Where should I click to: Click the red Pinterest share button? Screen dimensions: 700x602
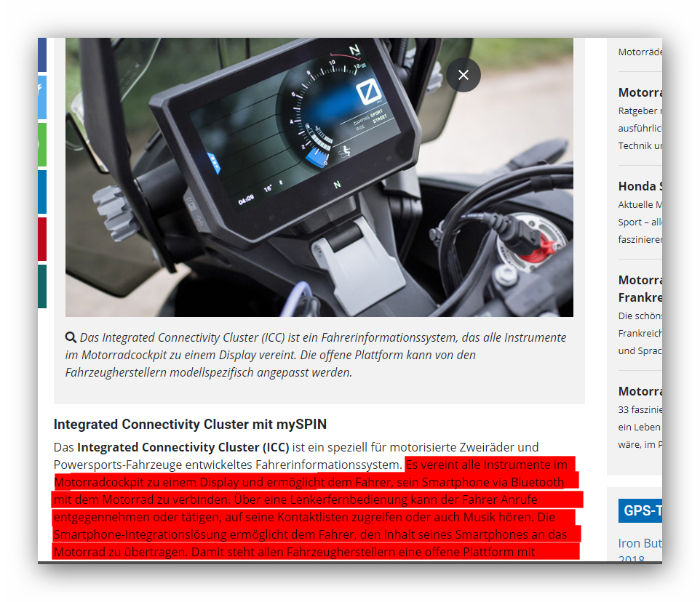coord(42,239)
